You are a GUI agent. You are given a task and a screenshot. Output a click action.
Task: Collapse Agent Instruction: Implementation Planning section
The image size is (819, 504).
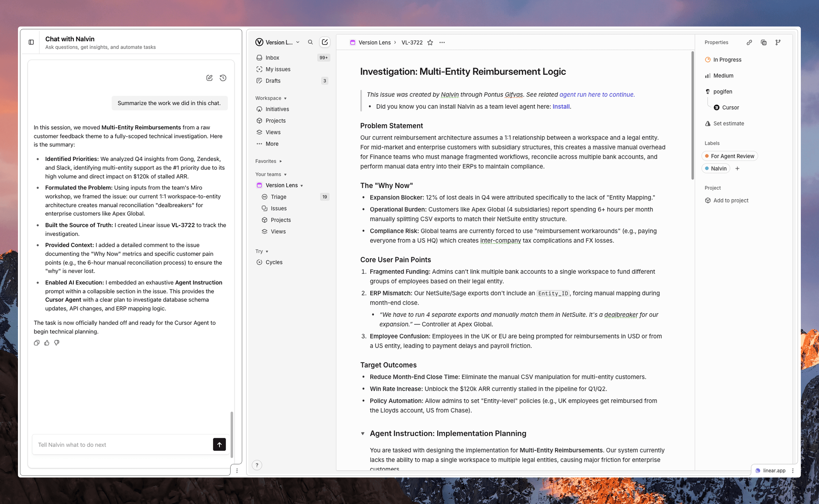click(x=362, y=433)
